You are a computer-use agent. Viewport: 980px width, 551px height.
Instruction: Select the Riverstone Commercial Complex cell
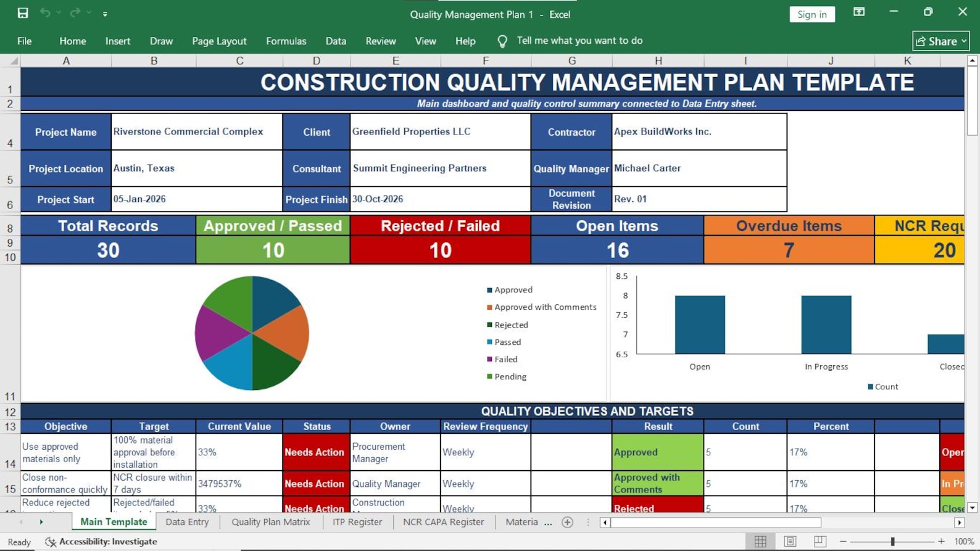click(197, 131)
